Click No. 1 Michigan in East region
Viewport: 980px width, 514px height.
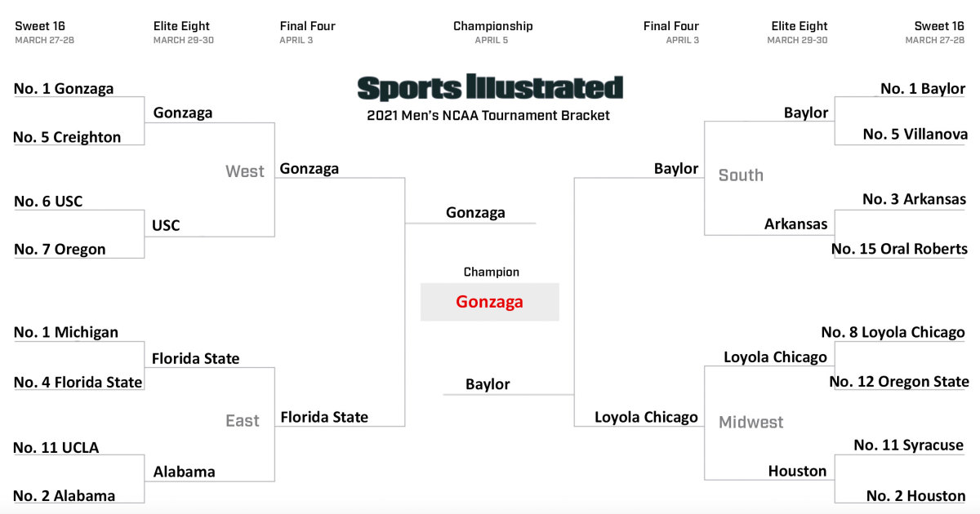[66, 332]
